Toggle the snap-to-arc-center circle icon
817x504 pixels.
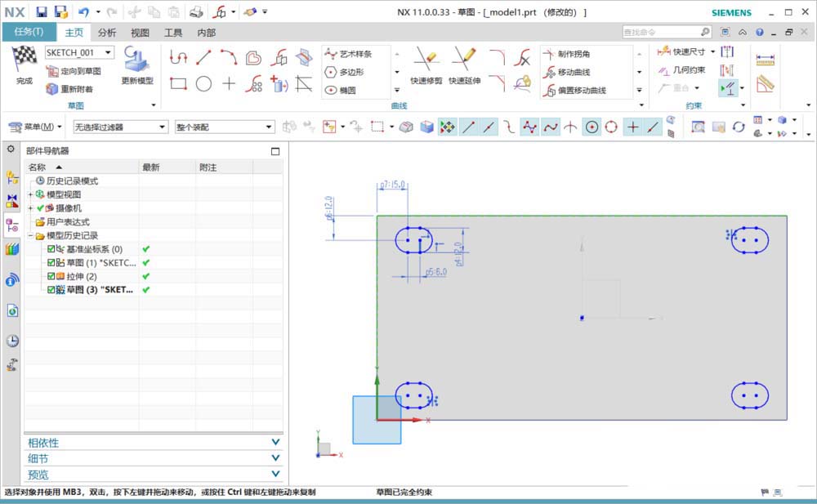[x=592, y=127]
